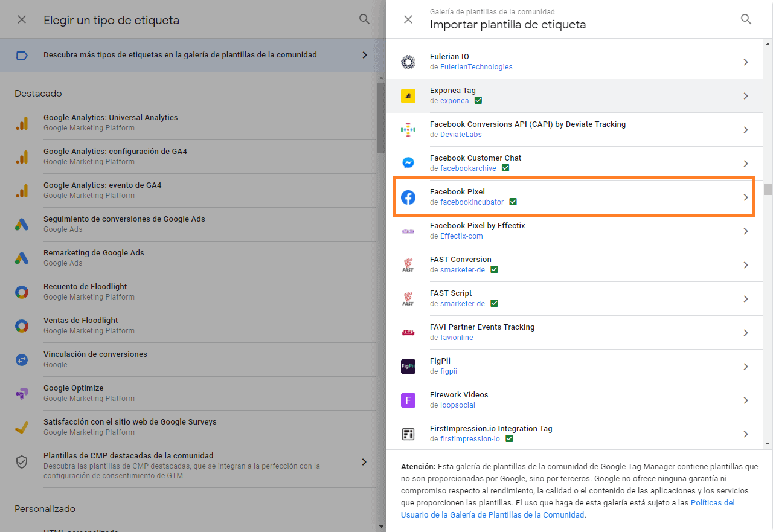Image resolution: width=773 pixels, height=532 pixels.
Task: Click the Eulerian IO logo icon
Action: pos(408,62)
